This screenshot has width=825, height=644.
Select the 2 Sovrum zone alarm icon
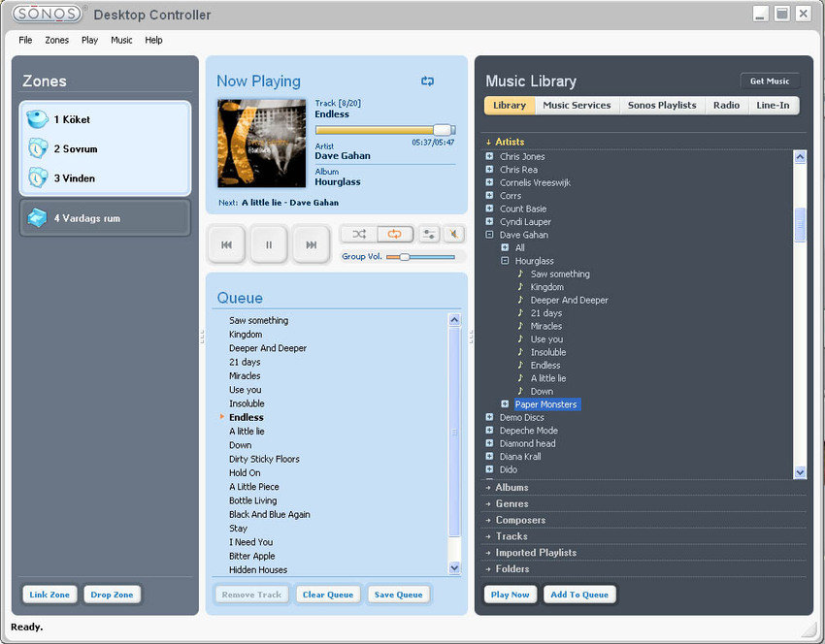click(37, 148)
